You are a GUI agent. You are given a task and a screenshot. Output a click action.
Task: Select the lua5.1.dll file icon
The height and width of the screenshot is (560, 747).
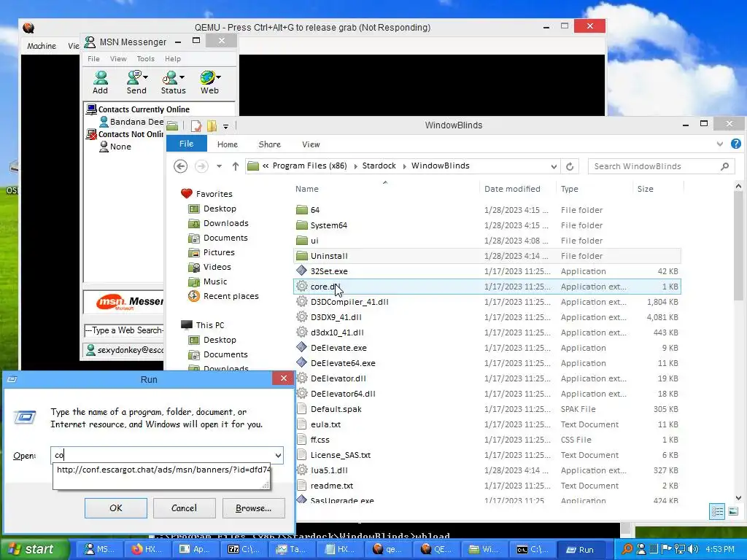click(301, 470)
